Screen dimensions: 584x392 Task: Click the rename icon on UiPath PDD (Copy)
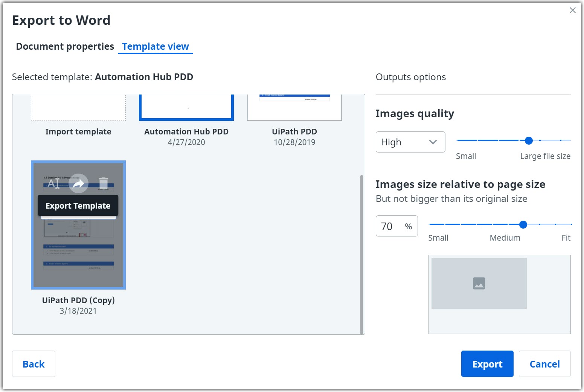pos(53,183)
